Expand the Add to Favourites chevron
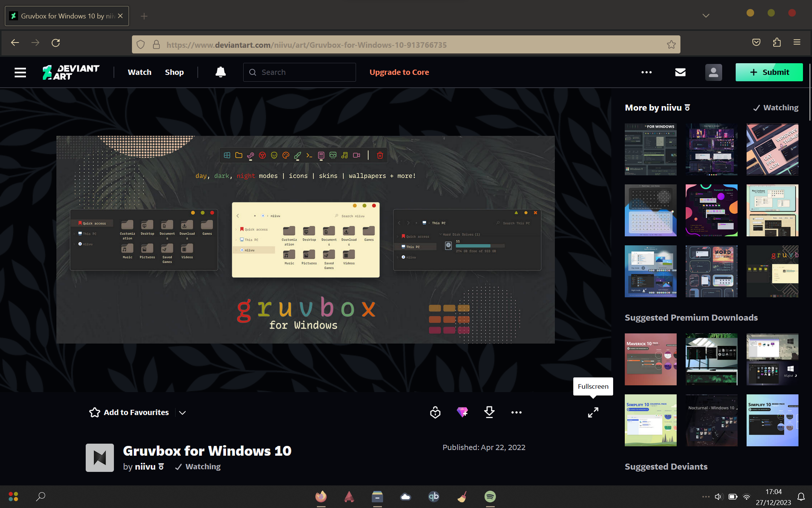Image resolution: width=812 pixels, height=508 pixels. point(182,412)
